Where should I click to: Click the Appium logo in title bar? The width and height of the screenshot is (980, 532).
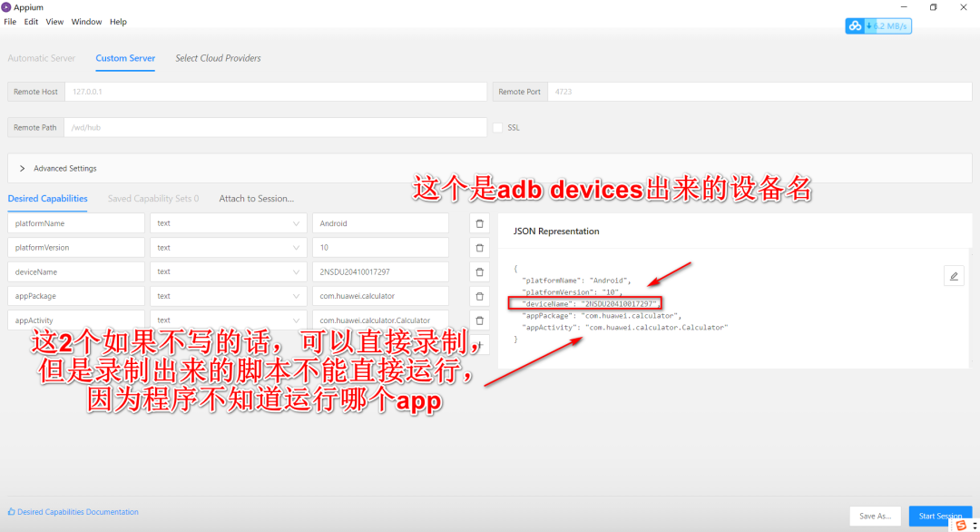tap(6, 7)
